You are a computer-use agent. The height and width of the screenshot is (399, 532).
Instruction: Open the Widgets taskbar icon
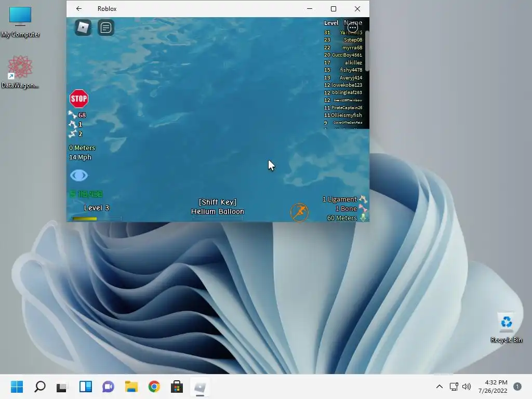(86, 387)
